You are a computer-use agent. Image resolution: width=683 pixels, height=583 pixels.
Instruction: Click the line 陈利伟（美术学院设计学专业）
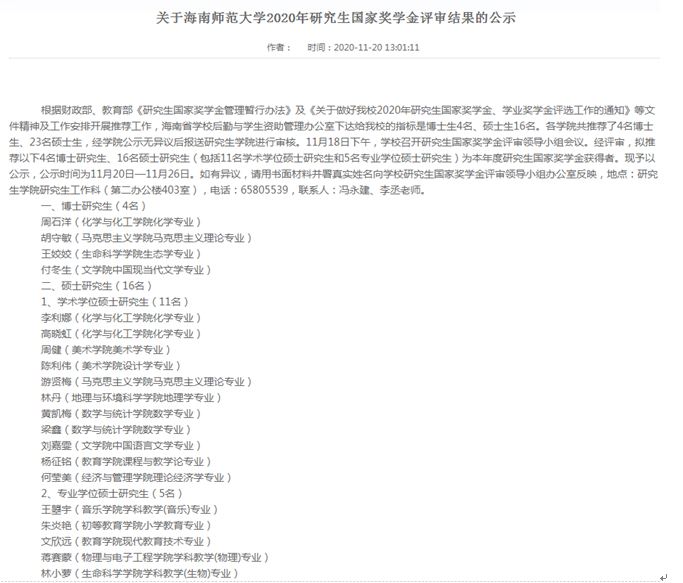(111, 366)
